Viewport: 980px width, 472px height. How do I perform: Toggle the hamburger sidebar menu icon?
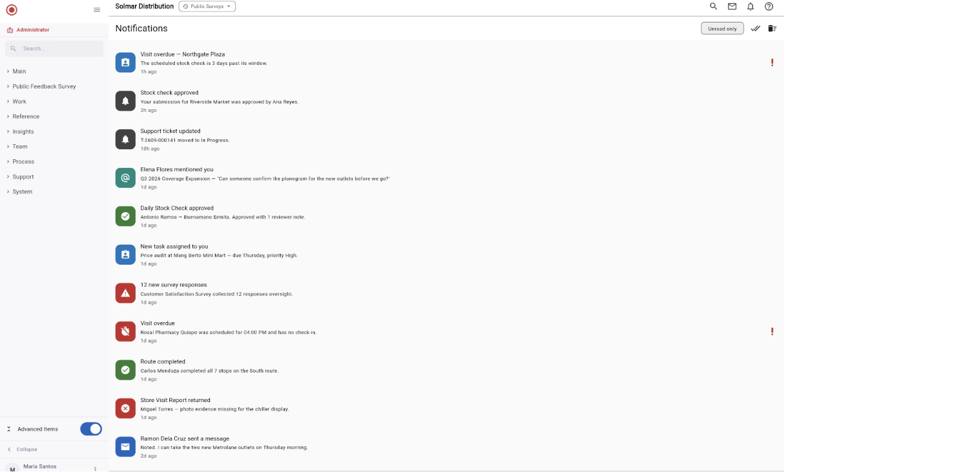tap(97, 10)
